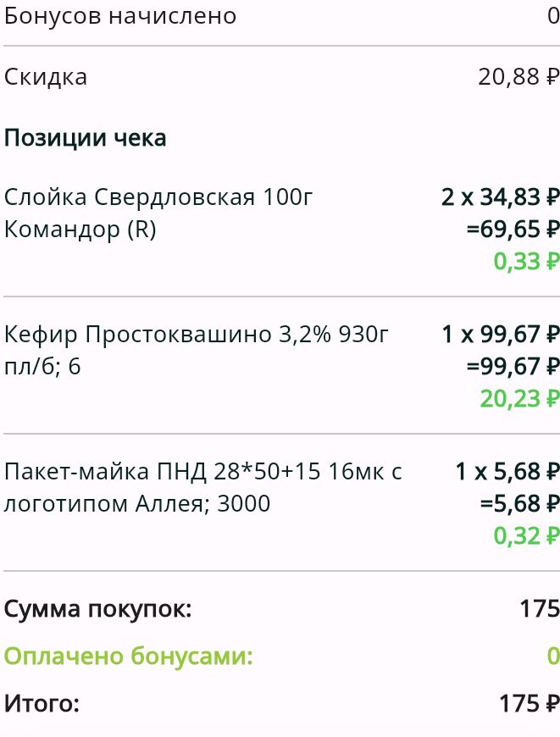Click the 'Оплачено бонусами:' green label

(129, 657)
